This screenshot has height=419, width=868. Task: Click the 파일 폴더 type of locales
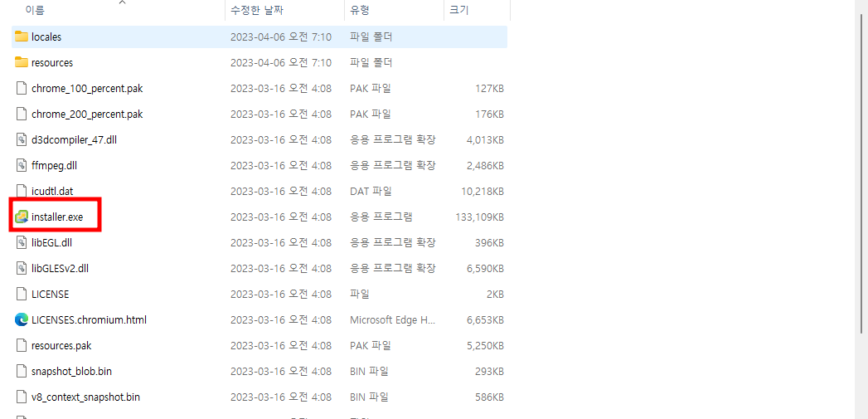pos(371,37)
